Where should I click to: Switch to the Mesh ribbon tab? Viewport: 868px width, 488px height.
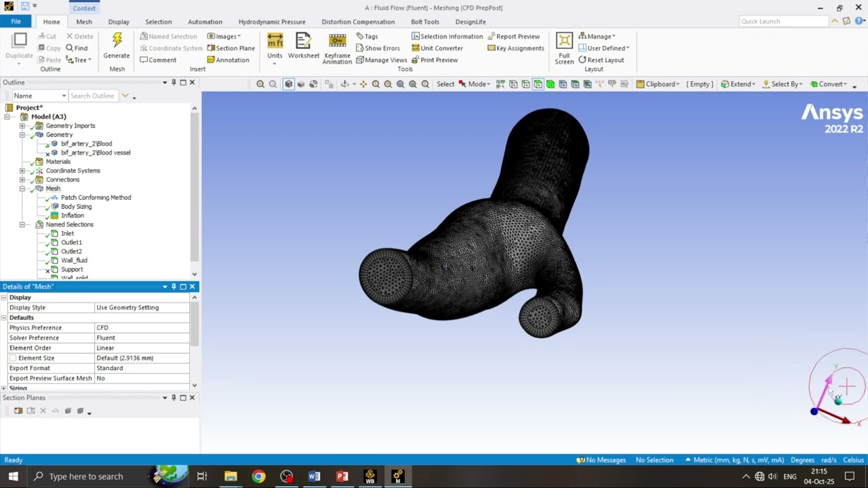84,22
